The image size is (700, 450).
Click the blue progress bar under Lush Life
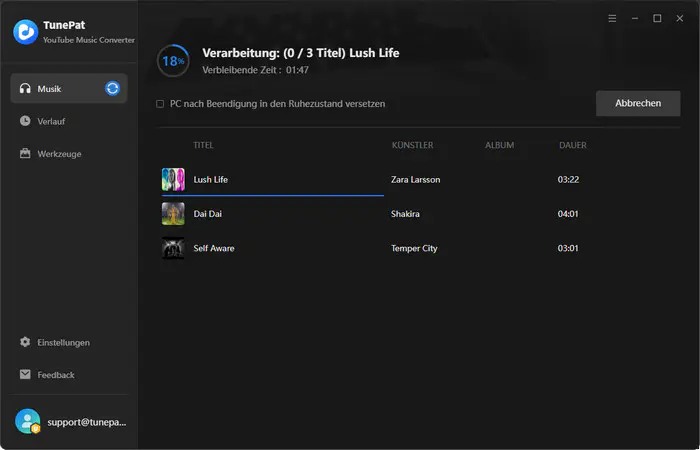(x=273, y=196)
